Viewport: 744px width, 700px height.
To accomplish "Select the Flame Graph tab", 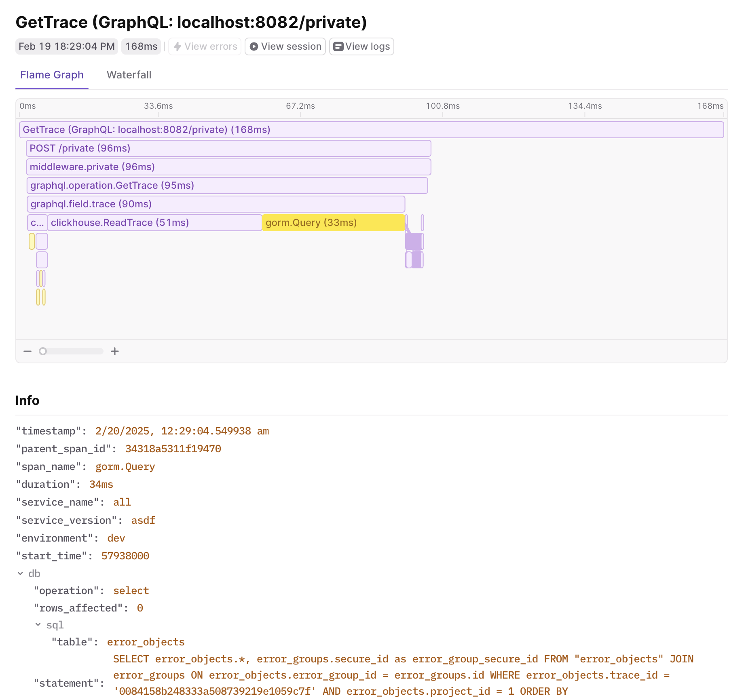I will (52, 75).
